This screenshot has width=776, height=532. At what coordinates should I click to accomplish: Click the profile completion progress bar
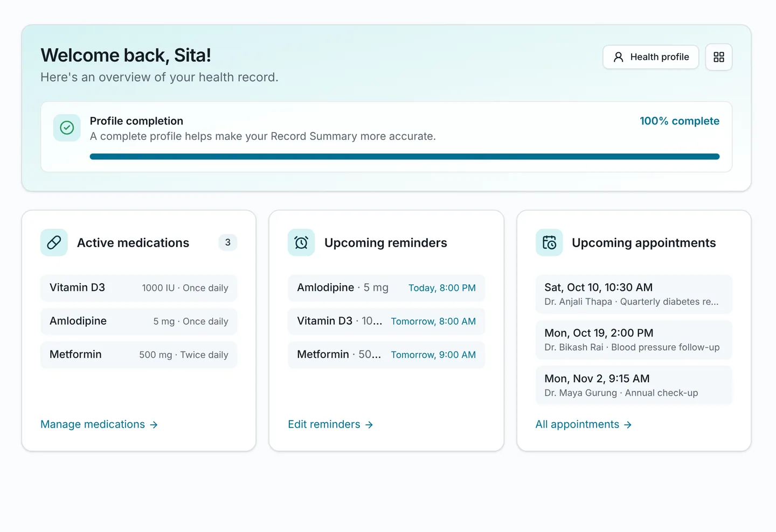405,157
